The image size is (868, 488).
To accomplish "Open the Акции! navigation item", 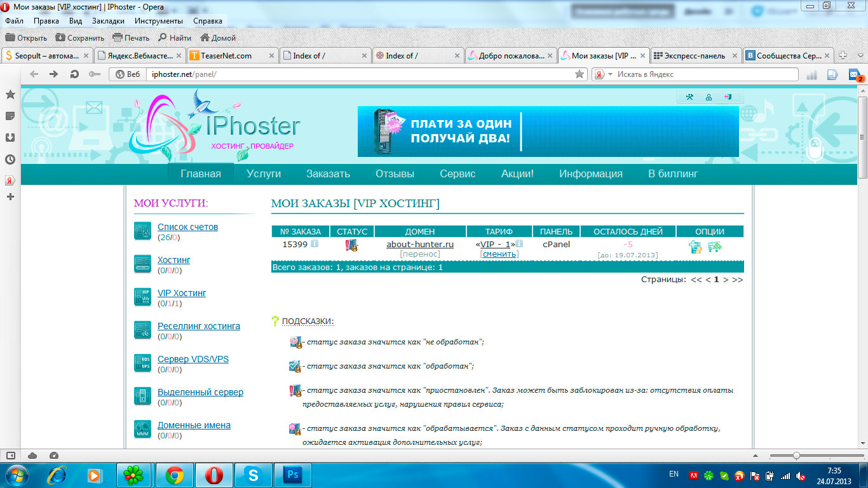I will pos(517,173).
